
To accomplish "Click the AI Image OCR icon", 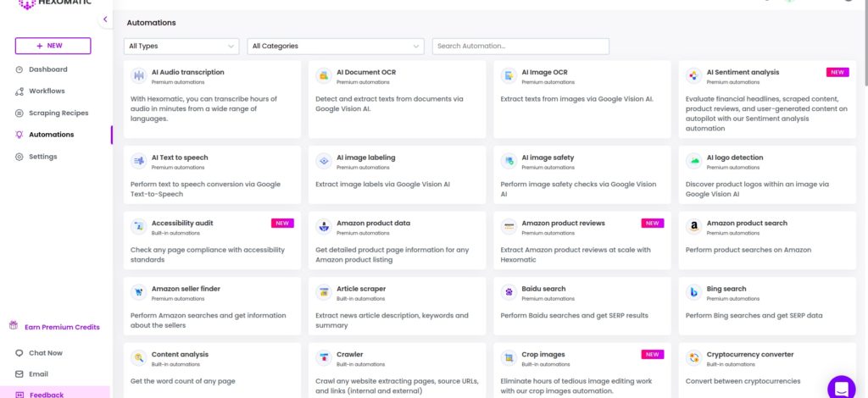I will coord(509,76).
